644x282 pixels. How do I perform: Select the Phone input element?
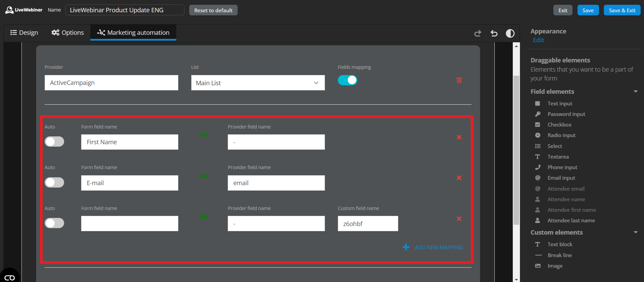(x=562, y=167)
